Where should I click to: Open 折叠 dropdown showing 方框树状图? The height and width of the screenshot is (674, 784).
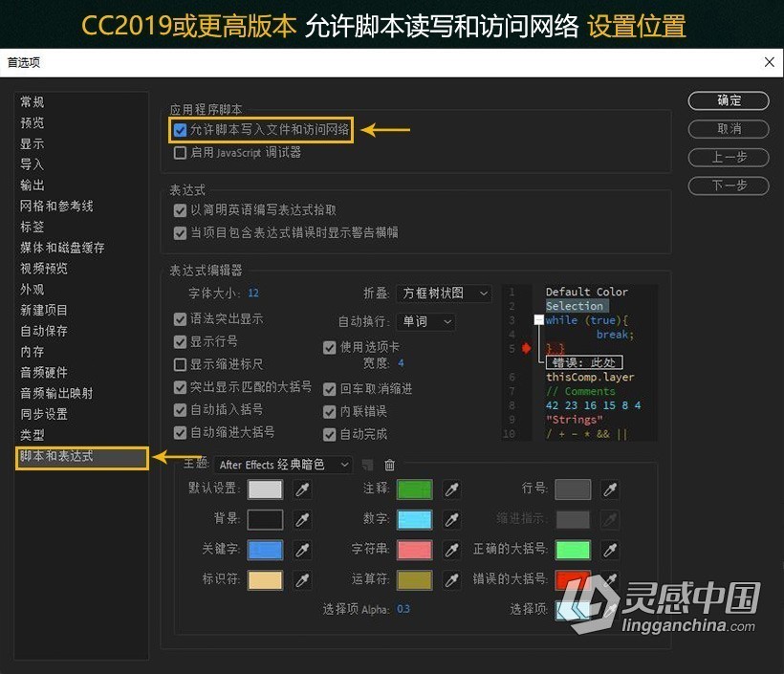[x=444, y=293]
